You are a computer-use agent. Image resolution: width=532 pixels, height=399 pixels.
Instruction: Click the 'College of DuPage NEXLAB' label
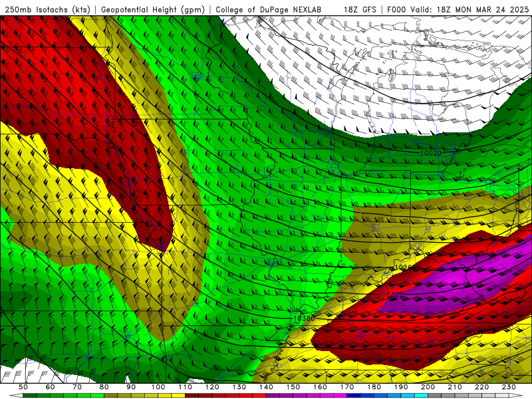[x=269, y=10]
